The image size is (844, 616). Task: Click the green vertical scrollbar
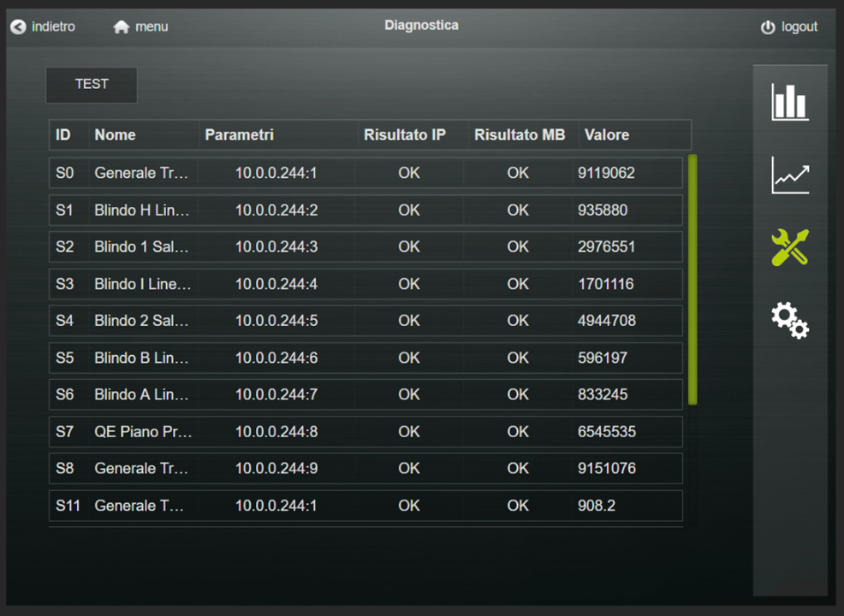click(692, 279)
